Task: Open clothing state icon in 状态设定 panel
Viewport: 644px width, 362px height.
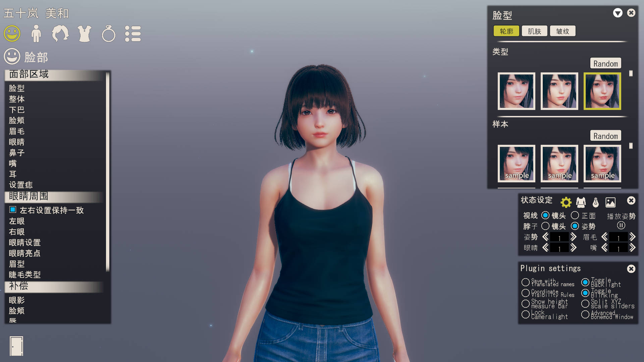Action: (581, 202)
